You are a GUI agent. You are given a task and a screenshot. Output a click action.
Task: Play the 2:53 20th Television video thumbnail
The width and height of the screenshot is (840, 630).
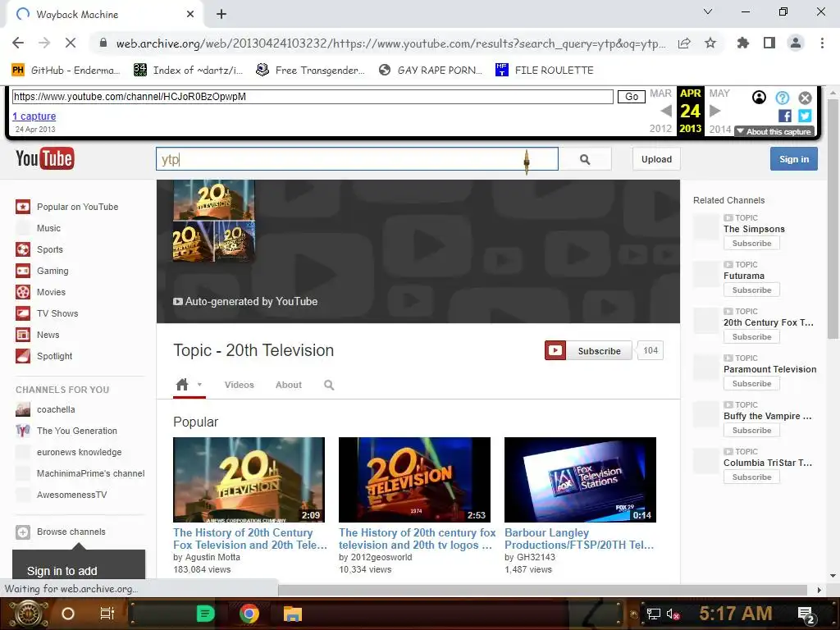point(414,479)
